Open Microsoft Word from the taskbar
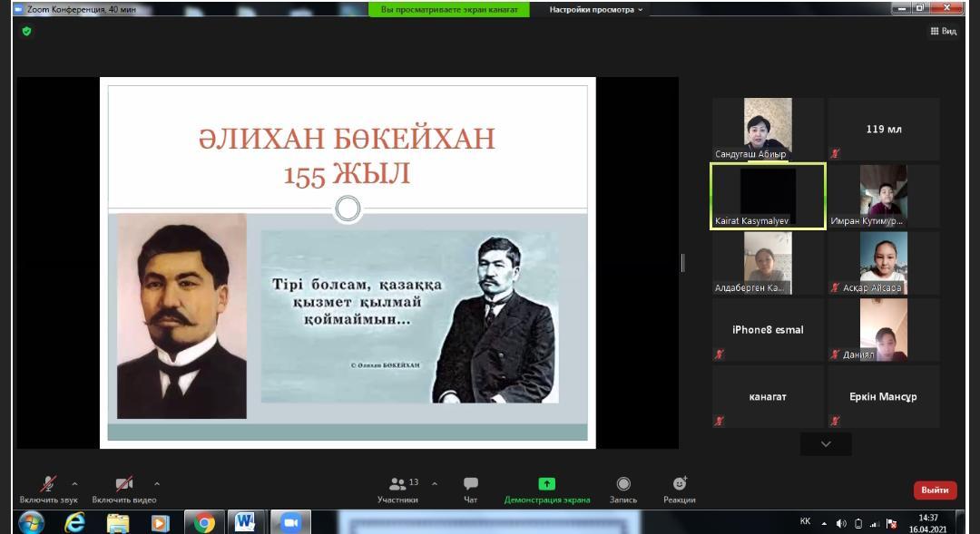The image size is (980, 534). 246,522
